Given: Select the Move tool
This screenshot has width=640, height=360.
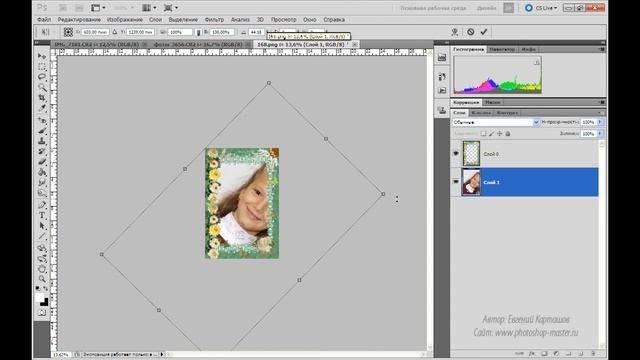Looking at the screenshot, I should click(x=42, y=56).
